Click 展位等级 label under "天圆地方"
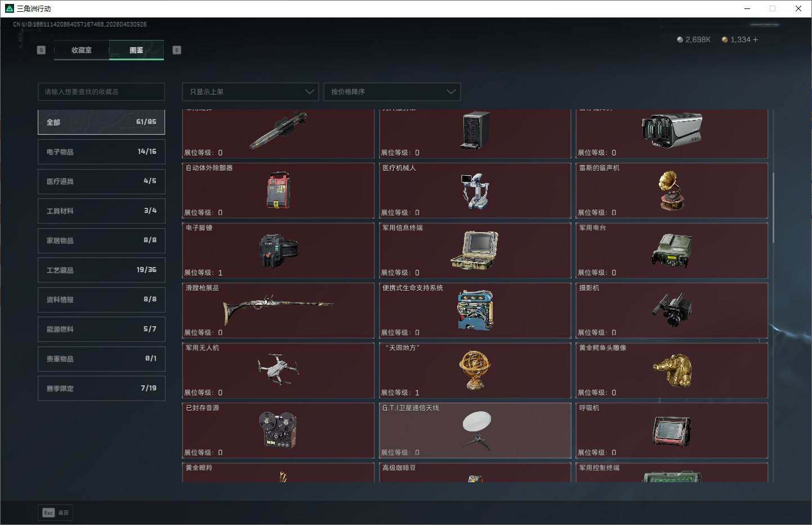This screenshot has width=812, height=525. click(x=400, y=393)
